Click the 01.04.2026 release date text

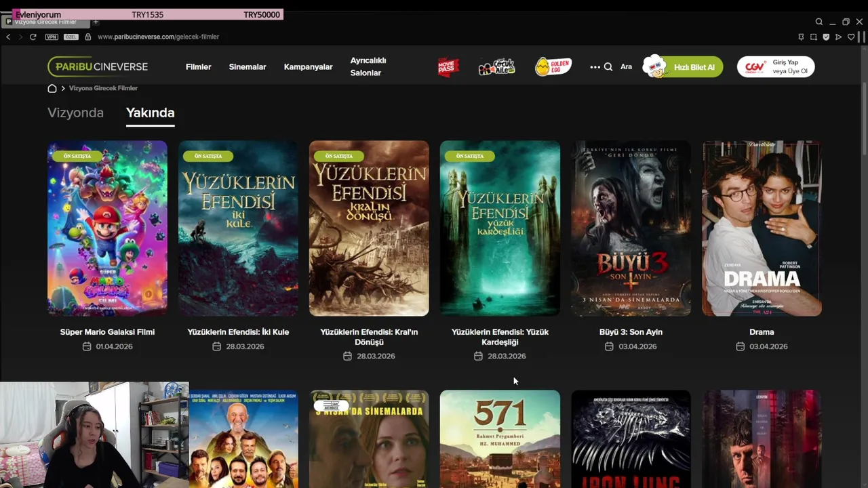[114, 346]
